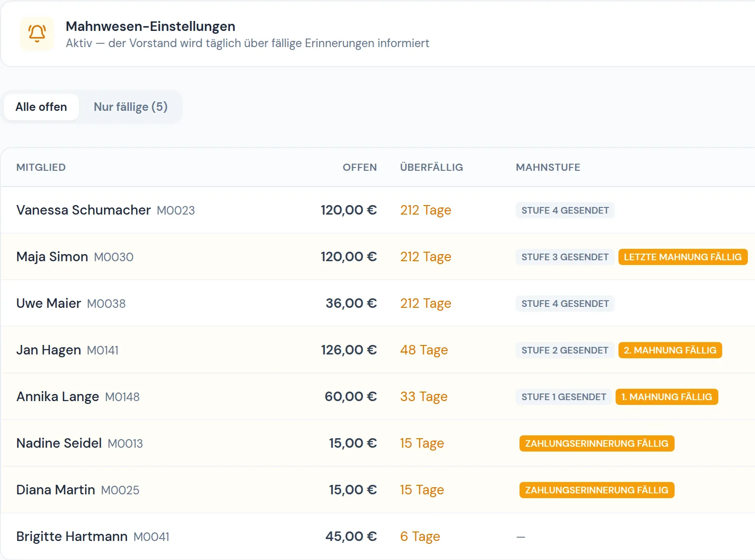Open the Mahnwesen-Einstellungen heading
755x560 pixels.
coord(150,26)
